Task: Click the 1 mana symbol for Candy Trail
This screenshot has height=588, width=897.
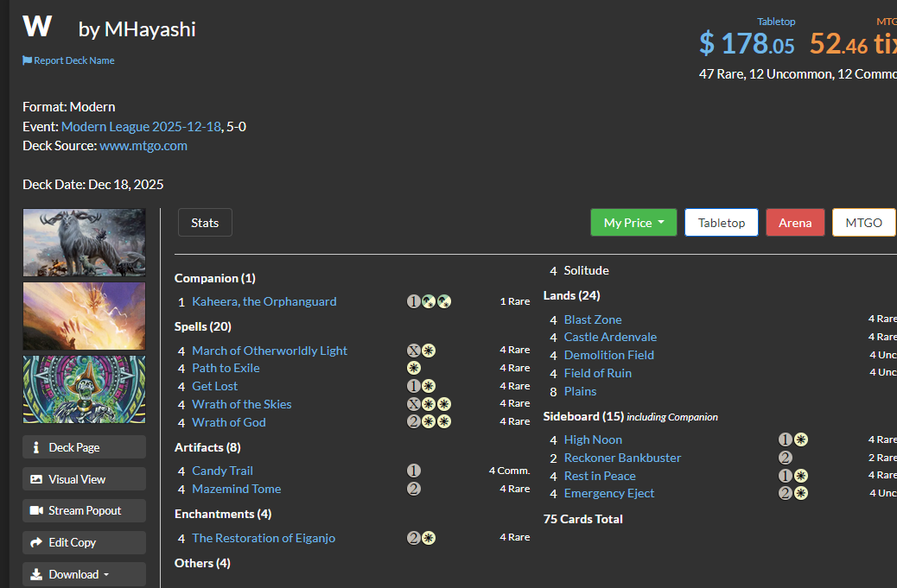Action: click(x=414, y=471)
